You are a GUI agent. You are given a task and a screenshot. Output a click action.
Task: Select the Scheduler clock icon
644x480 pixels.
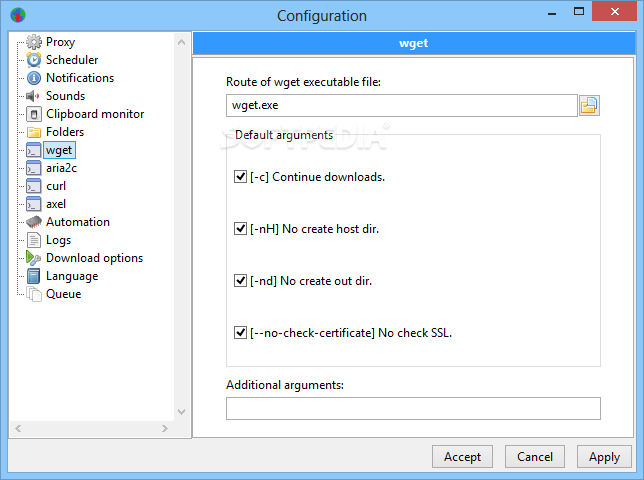[34, 60]
